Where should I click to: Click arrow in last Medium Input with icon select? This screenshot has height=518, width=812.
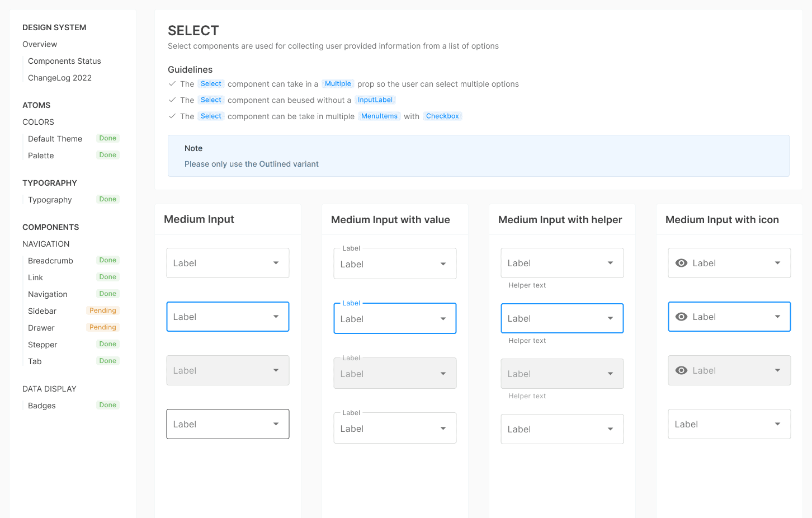777,424
